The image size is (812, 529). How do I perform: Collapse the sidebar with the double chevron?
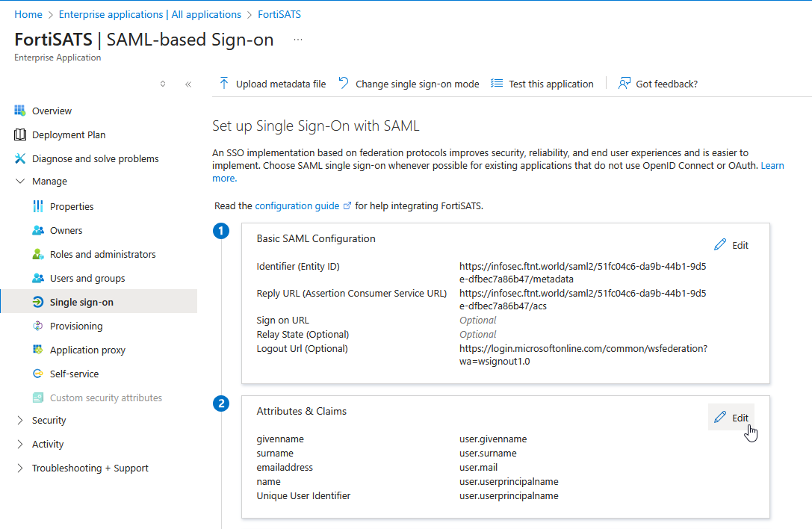[188, 84]
